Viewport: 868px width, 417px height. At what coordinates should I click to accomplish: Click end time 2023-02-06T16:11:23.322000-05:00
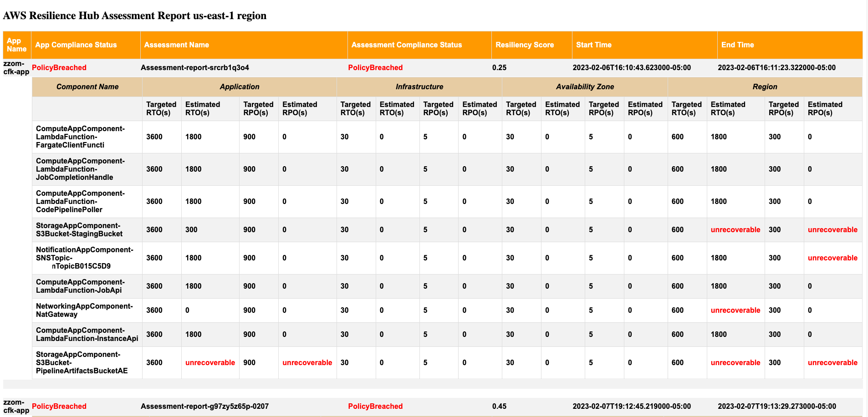point(777,68)
